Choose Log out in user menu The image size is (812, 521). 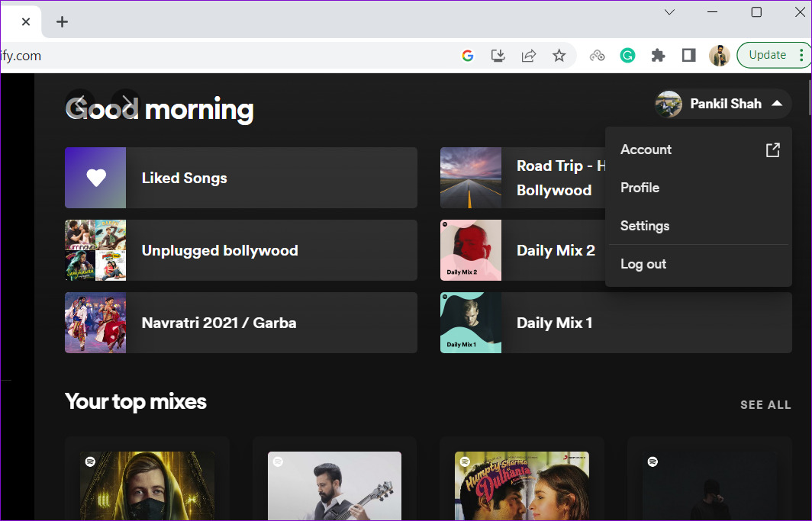click(x=698, y=265)
